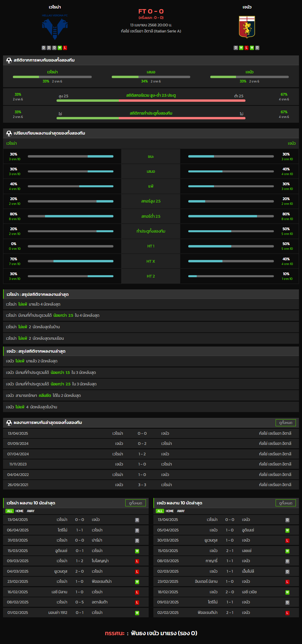Click the 01/09/2024 head-to-head match row
Screen dimensions: 302x644
tap(151, 444)
